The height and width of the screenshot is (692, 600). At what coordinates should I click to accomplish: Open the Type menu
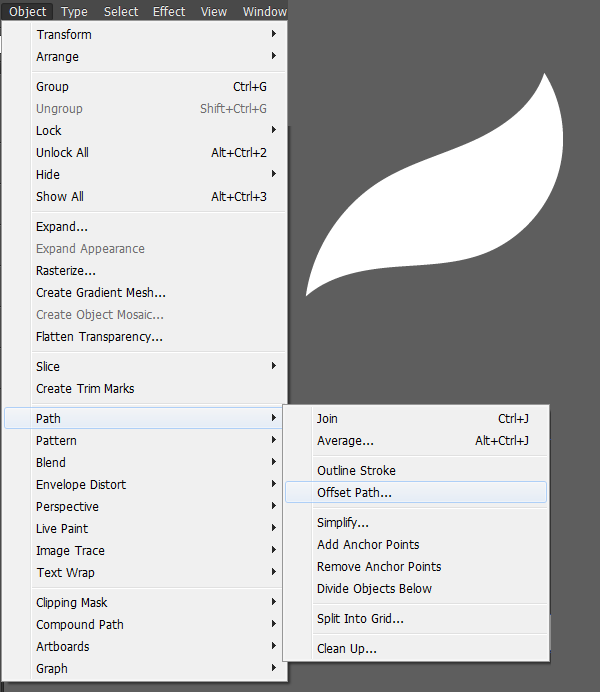click(x=74, y=11)
